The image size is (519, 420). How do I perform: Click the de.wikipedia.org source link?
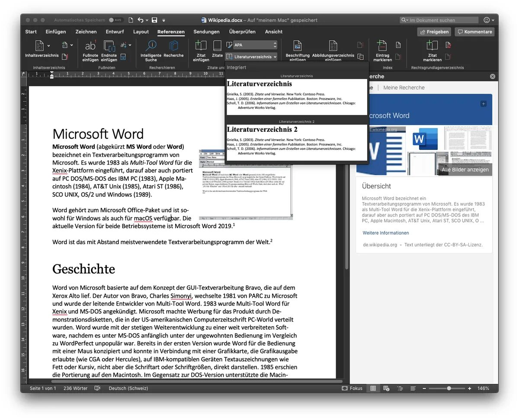point(380,245)
